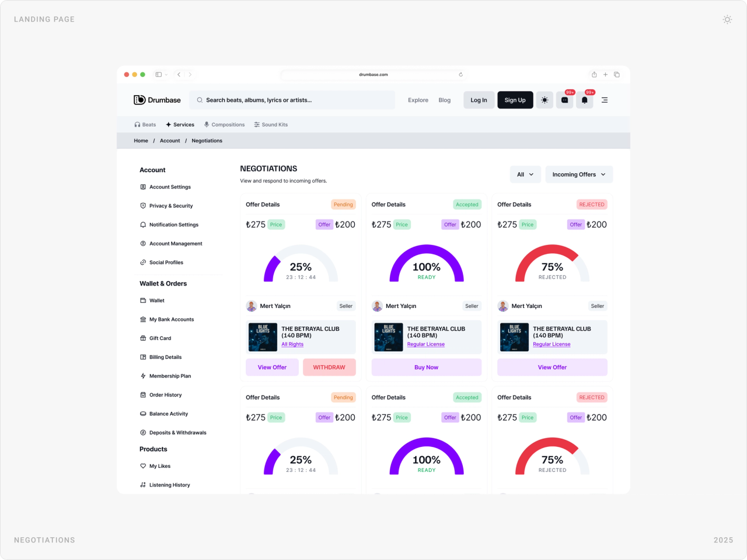Open Wallet in sidebar
Screen dimensions: 747x560
(x=152, y=300)
